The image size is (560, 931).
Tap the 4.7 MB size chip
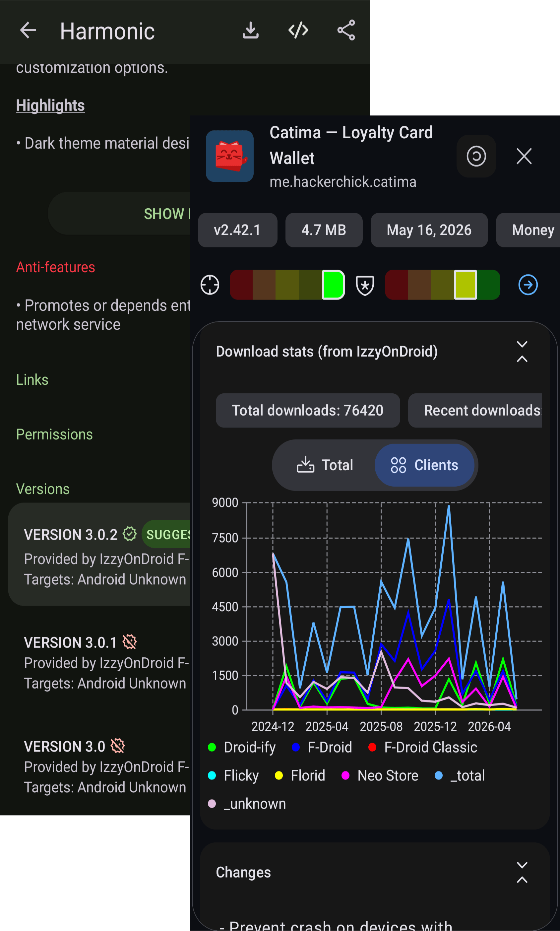324,230
